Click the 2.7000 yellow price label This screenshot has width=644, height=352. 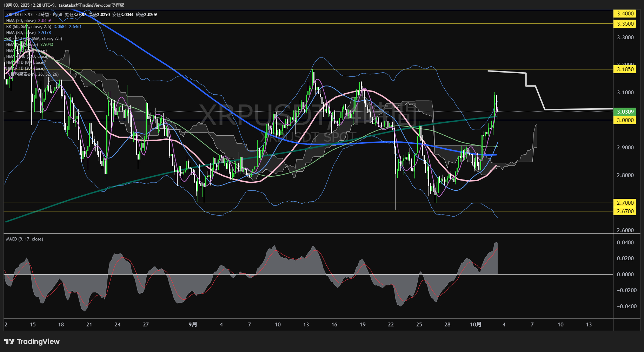point(625,203)
